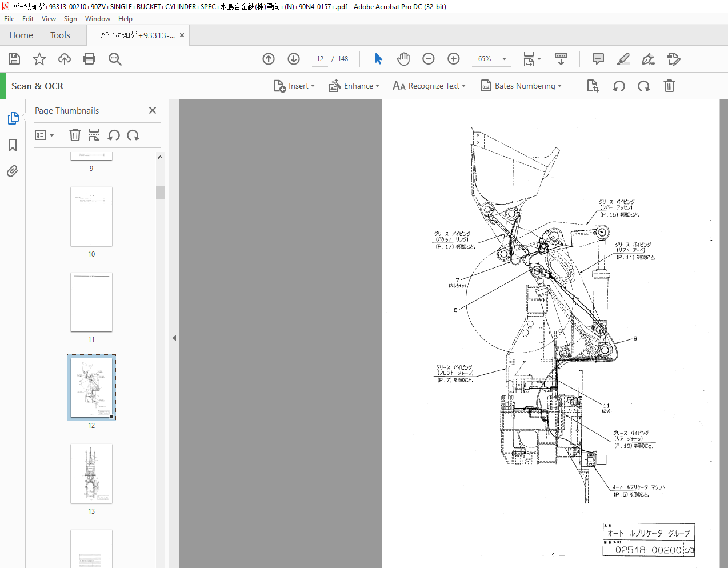Open the Help menu
728x568 pixels.
[125, 19]
